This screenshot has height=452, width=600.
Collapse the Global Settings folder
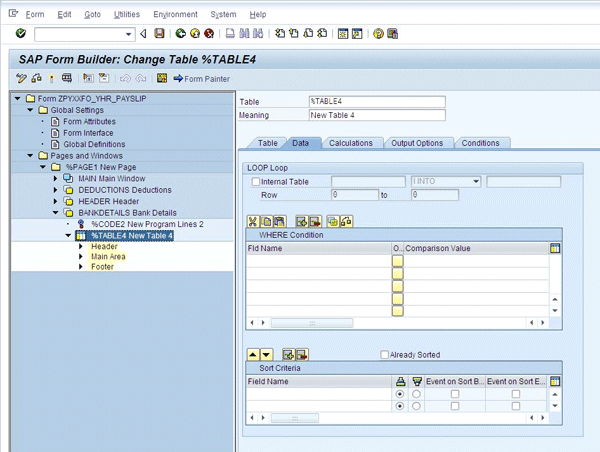[31, 110]
